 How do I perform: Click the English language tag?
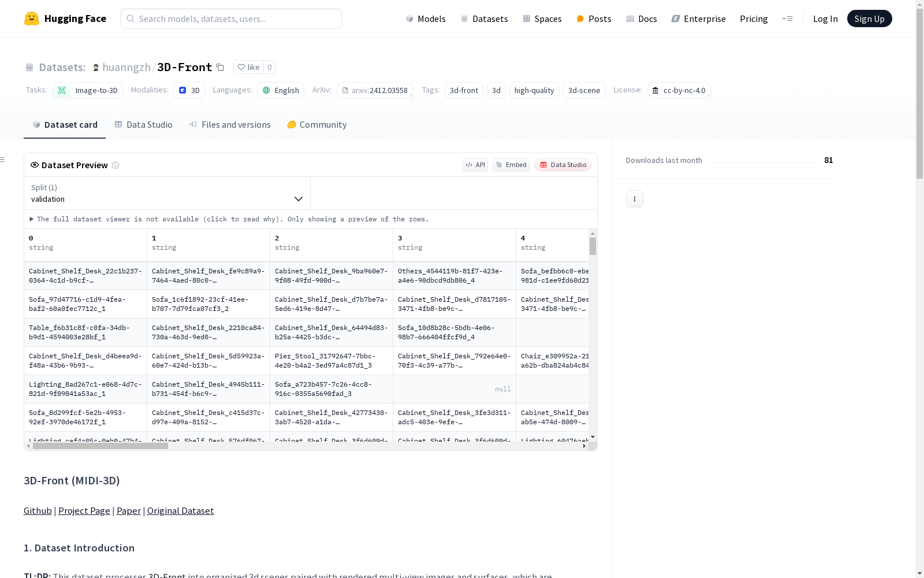[281, 90]
